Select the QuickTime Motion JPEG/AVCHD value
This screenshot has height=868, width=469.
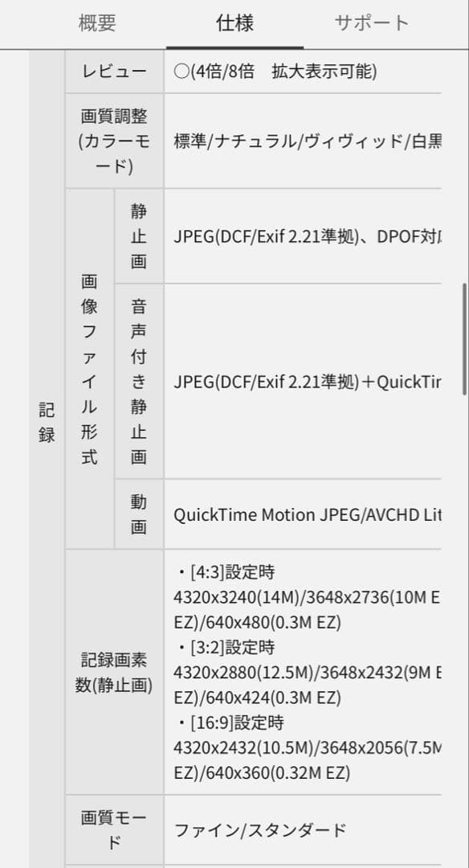click(x=308, y=515)
